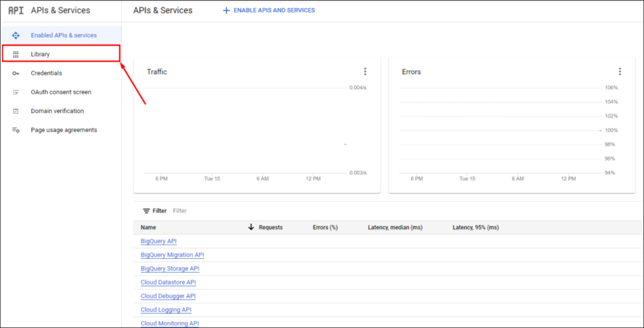The height and width of the screenshot is (328, 644).
Task: Click the Filter lines icon
Action: (147, 211)
